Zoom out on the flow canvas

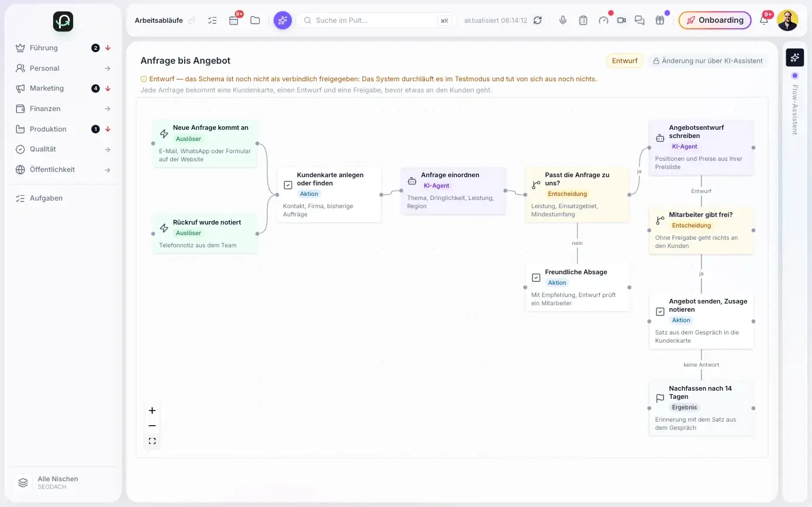tap(152, 426)
